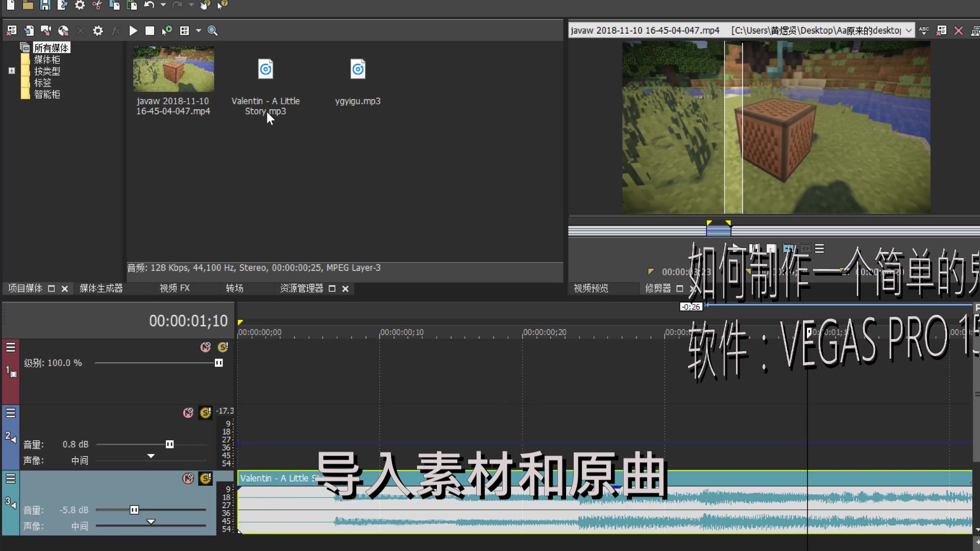Click the cut scissors icon
The width and height of the screenshot is (980, 551).
[97, 5]
